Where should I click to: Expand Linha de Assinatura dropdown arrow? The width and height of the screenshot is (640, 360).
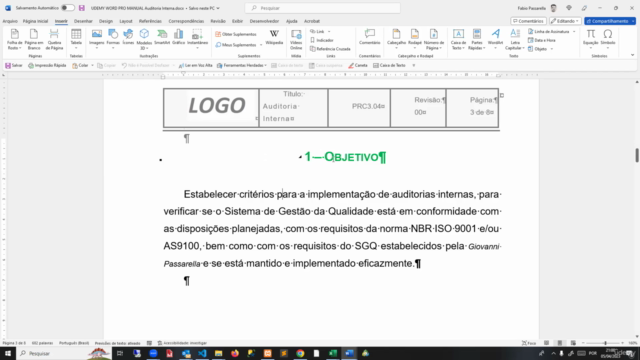(x=574, y=31)
